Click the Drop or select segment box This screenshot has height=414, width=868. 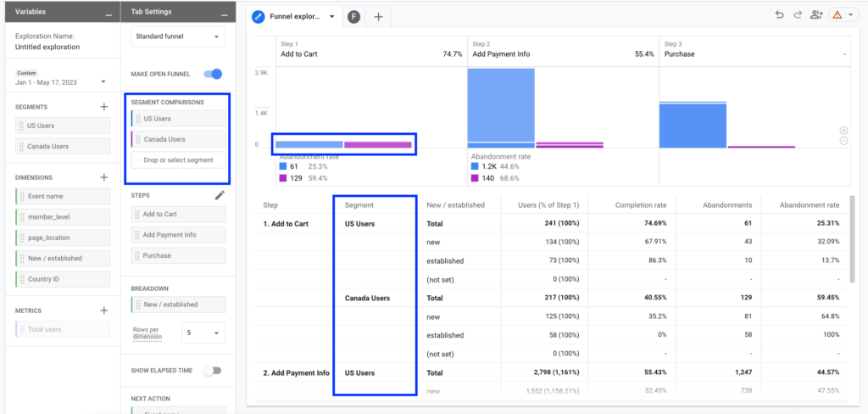pyautogui.click(x=178, y=159)
